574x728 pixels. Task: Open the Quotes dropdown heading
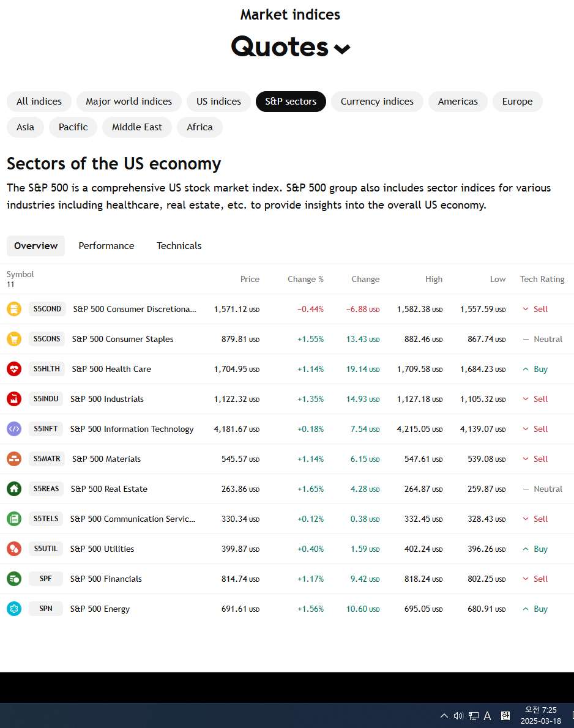point(290,47)
